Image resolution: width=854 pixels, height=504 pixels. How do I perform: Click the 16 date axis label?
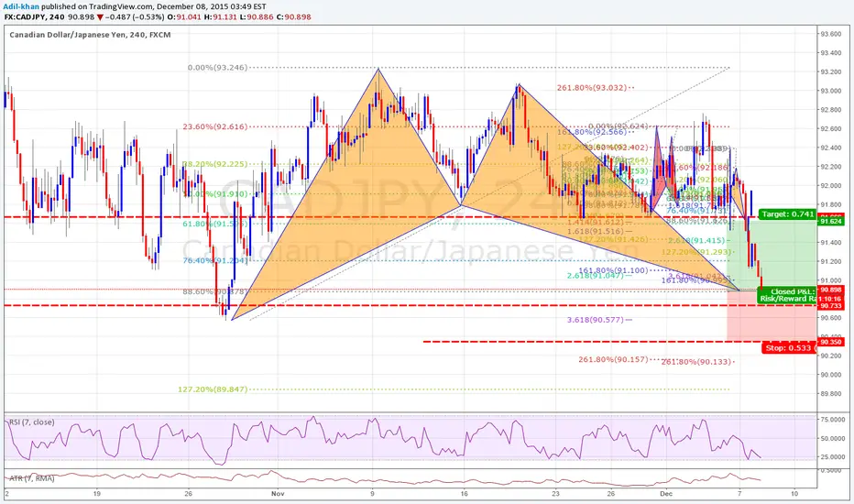click(x=464, y=494)
